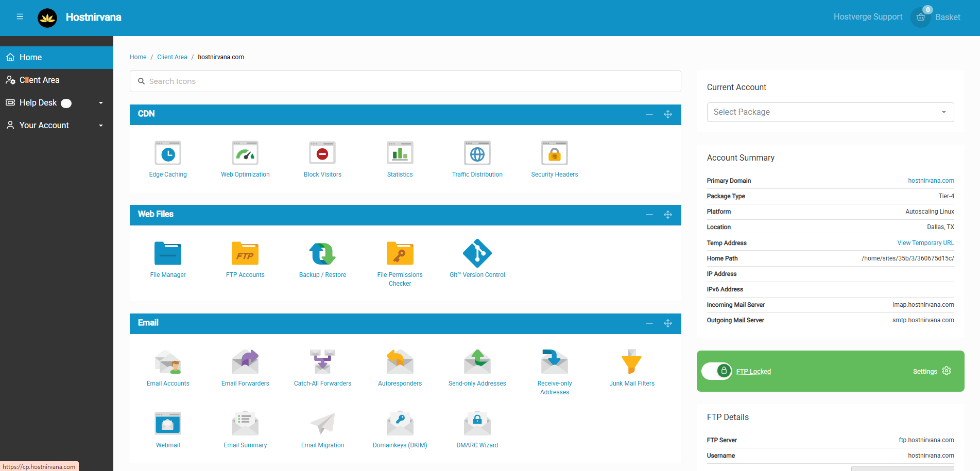The width and height of the screenshot is (980, 471).
Task: Toggle the FTP Locked switch
Action: (x=717, y=371)
